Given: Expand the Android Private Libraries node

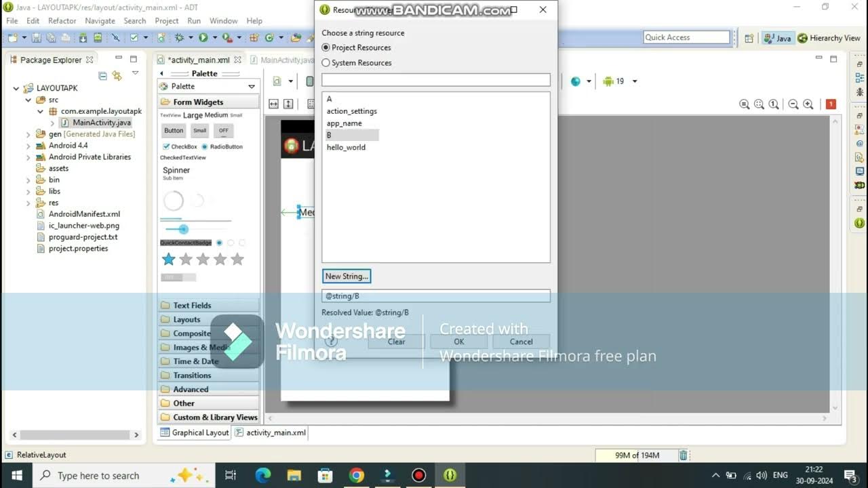Looking at the screenshot, I should pyautogui.click(x=28, y=157).
